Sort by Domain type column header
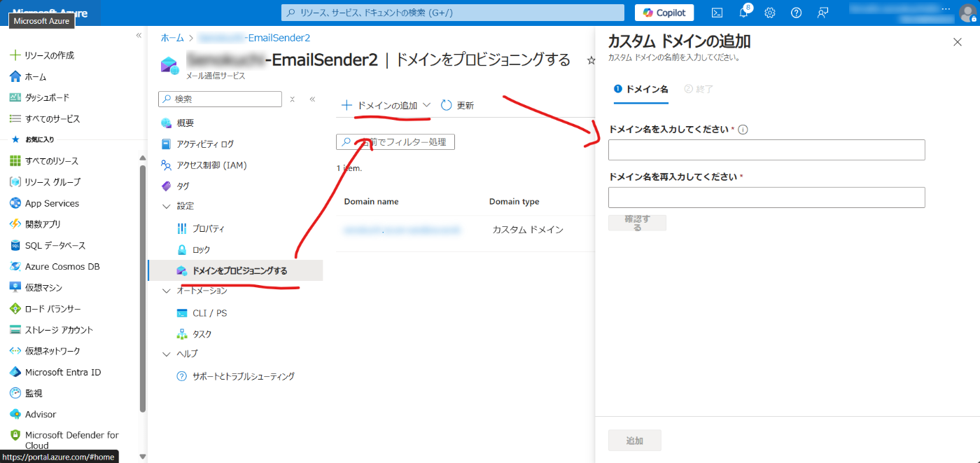The height and width of the screenshot is (463, 980). (x=514, y=202)
